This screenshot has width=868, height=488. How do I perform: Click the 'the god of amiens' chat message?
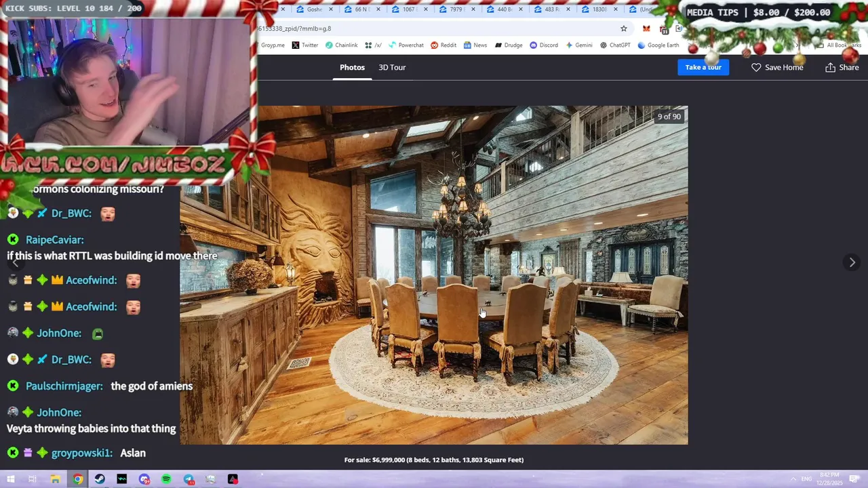[x=152, y=386]
